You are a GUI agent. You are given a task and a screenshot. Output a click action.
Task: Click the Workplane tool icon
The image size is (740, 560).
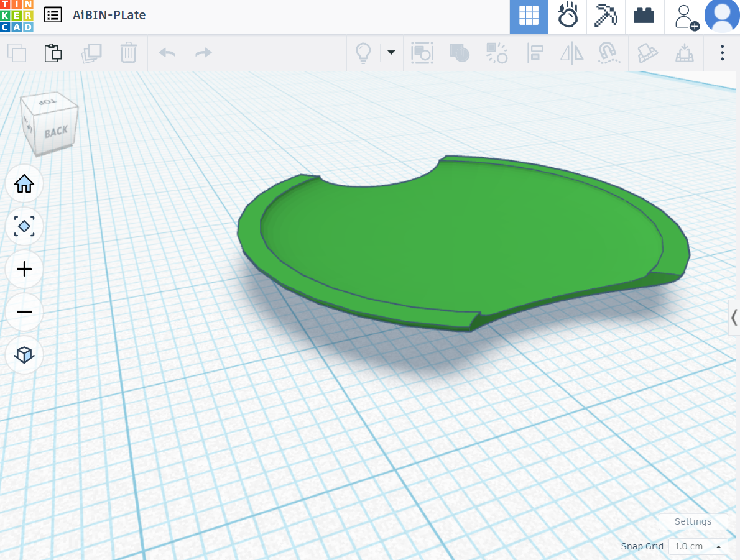(x=684, y=53)
